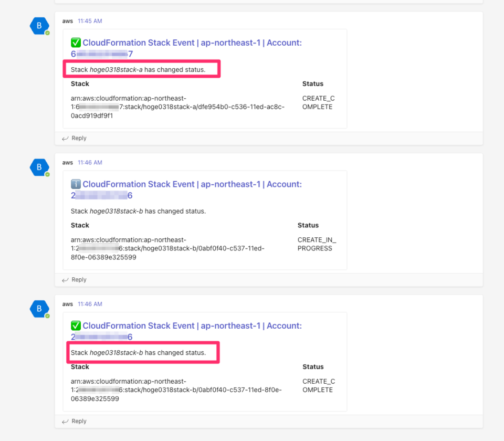Click Reply under the bottom hoge0318stack-b message

coord(78,421)
